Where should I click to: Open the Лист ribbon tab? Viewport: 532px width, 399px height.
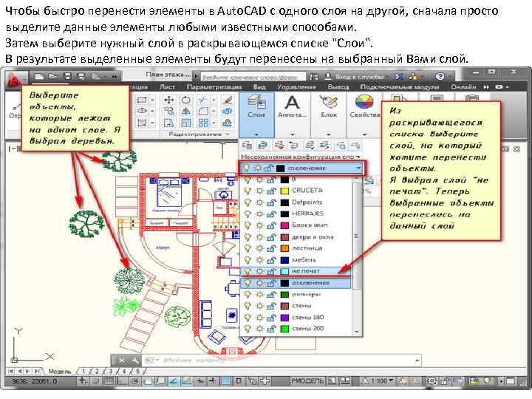(167, 87)
